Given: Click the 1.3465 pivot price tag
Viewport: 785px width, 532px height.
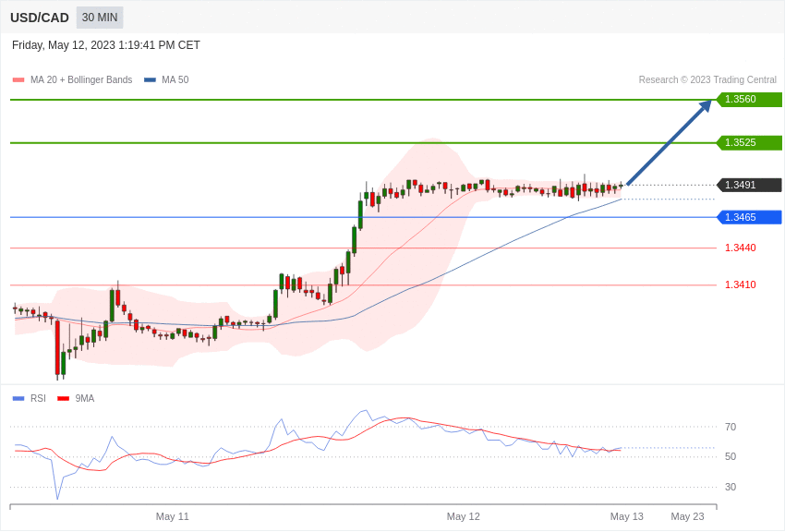Looking at the screenshot, I should tap(749, 217).
